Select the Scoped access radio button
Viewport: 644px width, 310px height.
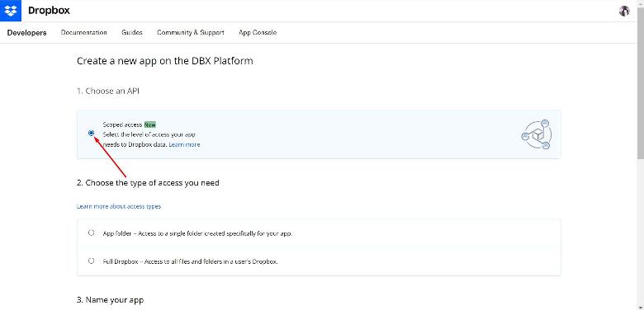click(91, 133)
